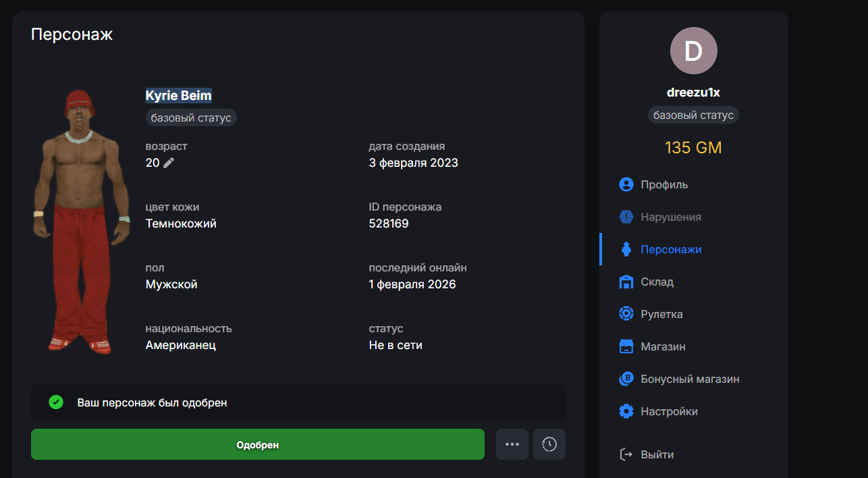Click the 135 GM balance
The width and height of the screenshot is (868, 478).
point(693,147)
